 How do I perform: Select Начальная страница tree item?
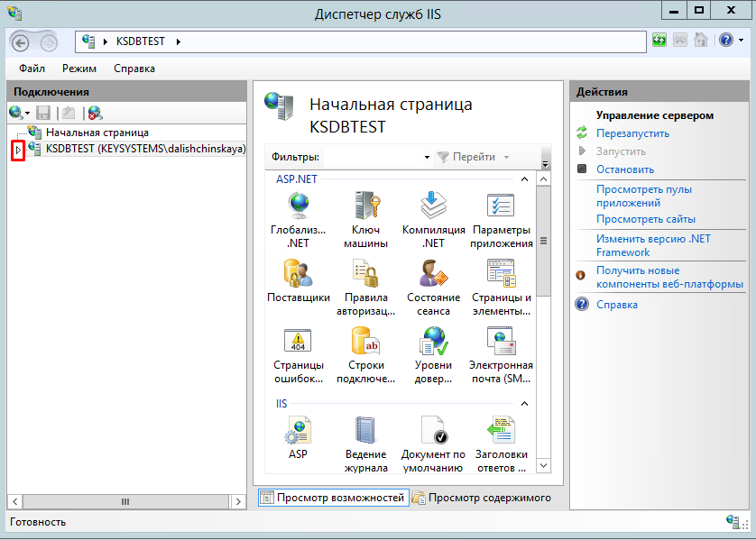point(97,133)
